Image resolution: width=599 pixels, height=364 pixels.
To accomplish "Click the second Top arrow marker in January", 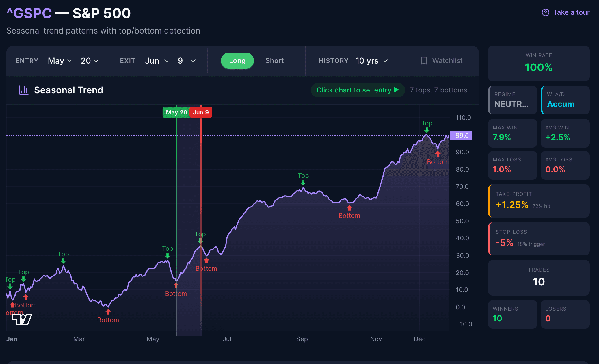I will [x=23, y=279].
